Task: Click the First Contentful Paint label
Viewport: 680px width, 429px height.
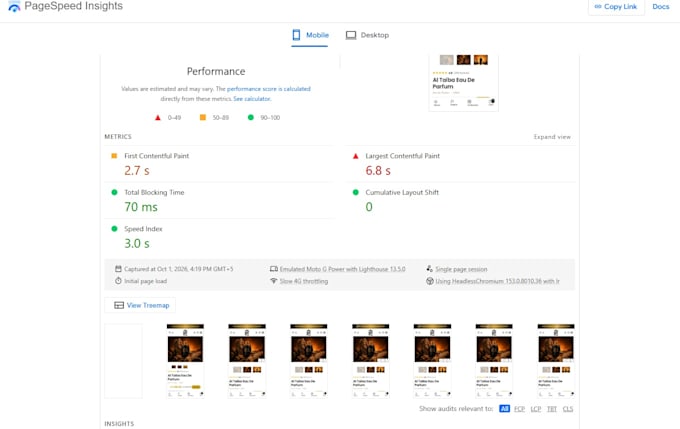Action: [x=157, y=156]
